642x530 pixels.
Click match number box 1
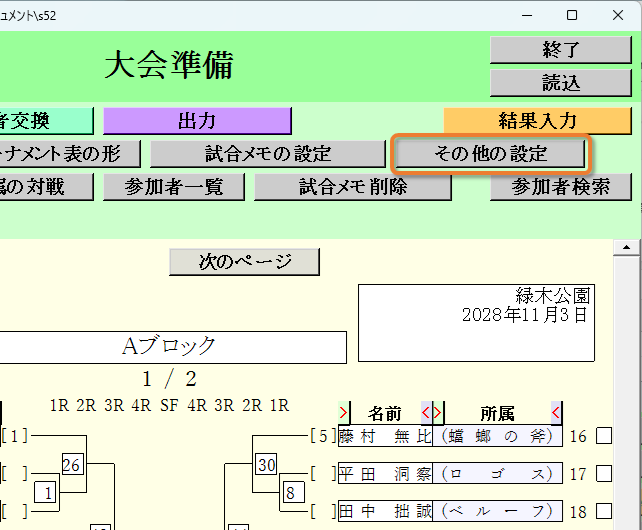45,492
